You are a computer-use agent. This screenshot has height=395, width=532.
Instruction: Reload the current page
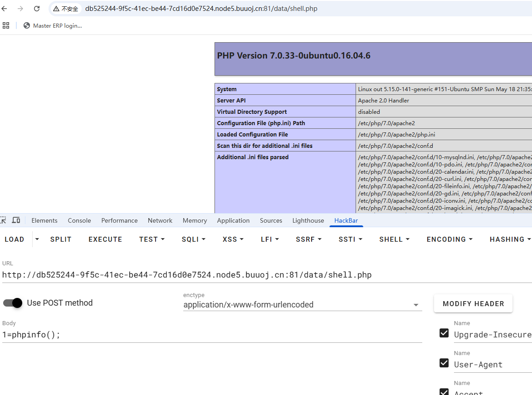37,9
